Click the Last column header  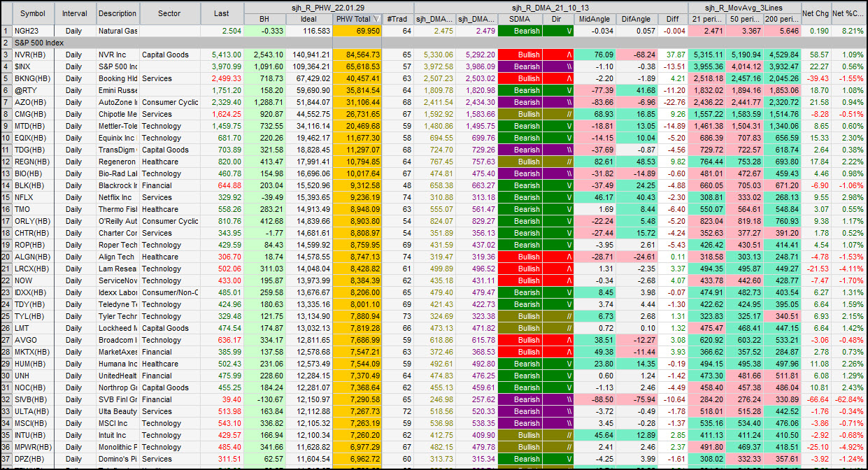click(222, 13)
